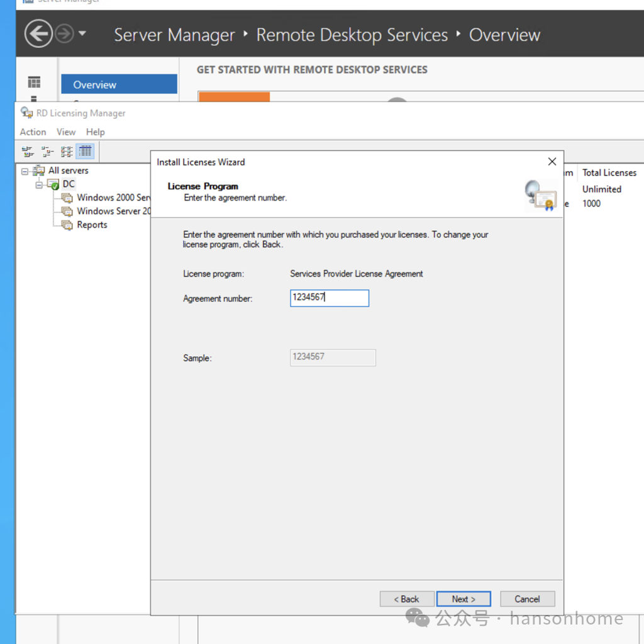Image resolution: width=644 pixels, height=644 pixels.
Task: Open navigation history dropdown arrow
Action: point(82,34)
